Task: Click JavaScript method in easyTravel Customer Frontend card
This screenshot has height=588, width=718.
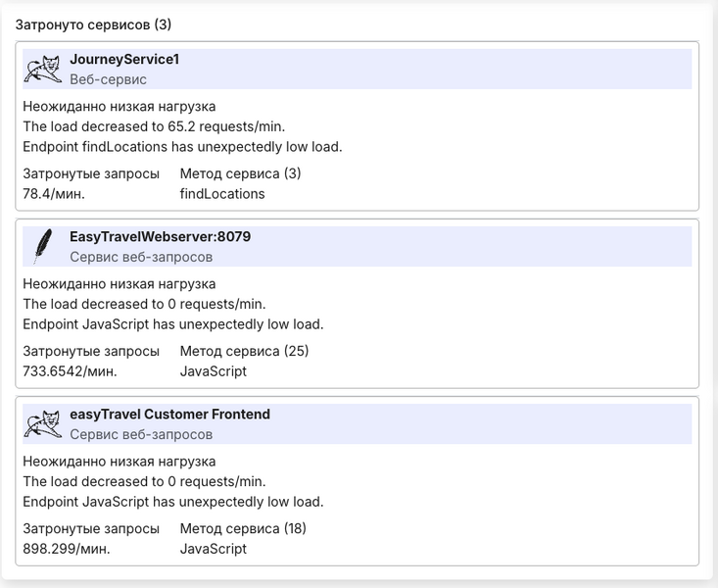Action: pyautogui.click(x=214, y=549)
